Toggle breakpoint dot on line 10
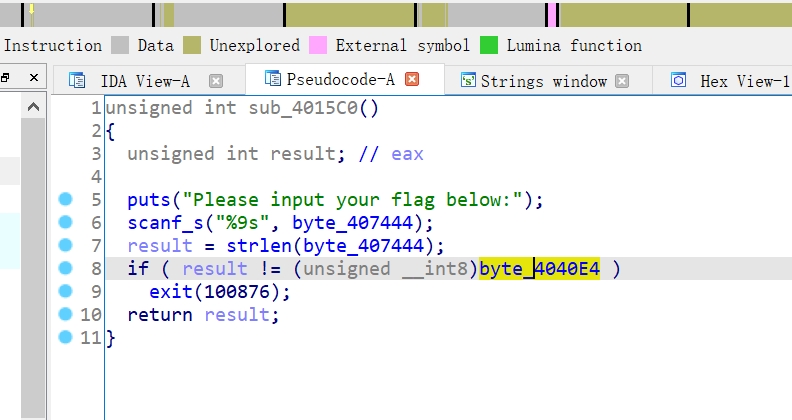792x420 pixels. 66,314
